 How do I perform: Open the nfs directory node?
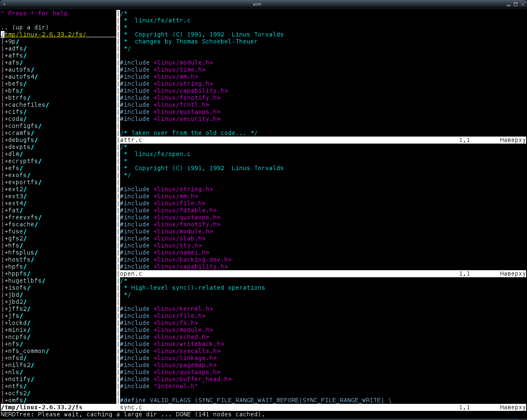click(x=13, y=344)
